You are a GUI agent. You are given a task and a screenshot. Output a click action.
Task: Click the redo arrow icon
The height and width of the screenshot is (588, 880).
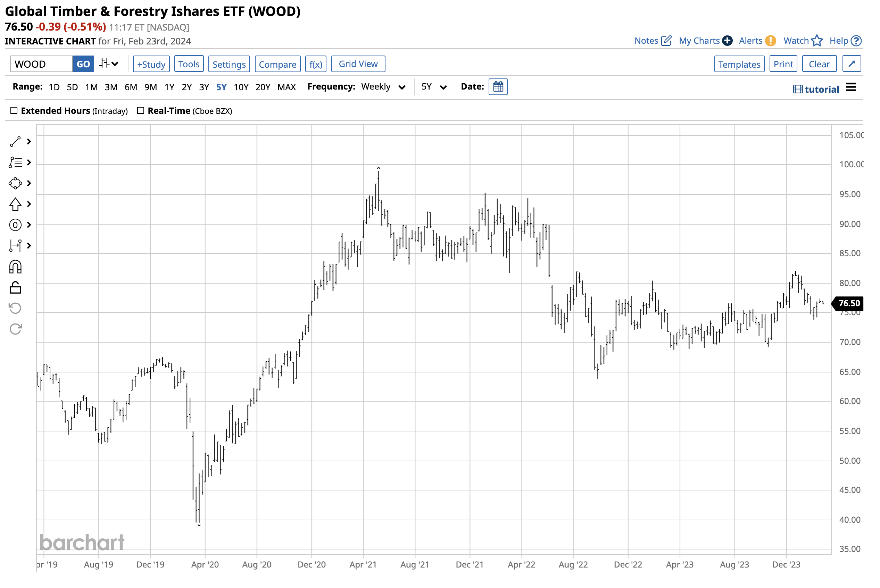(x=15, y=329)
